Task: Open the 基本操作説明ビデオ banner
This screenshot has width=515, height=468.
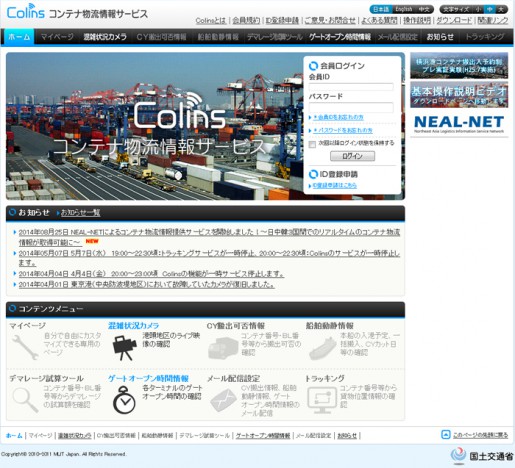Action: click(459, 95)
